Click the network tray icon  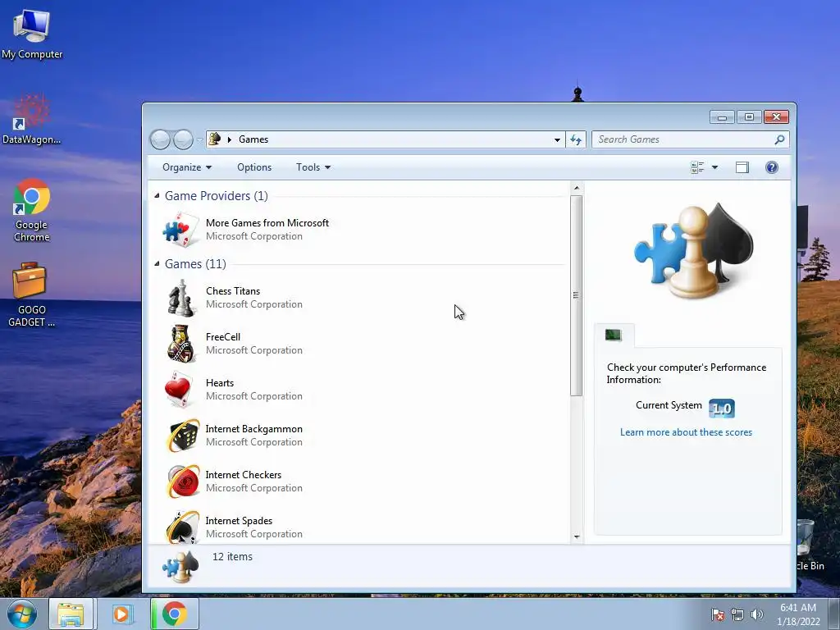[737, 614]
